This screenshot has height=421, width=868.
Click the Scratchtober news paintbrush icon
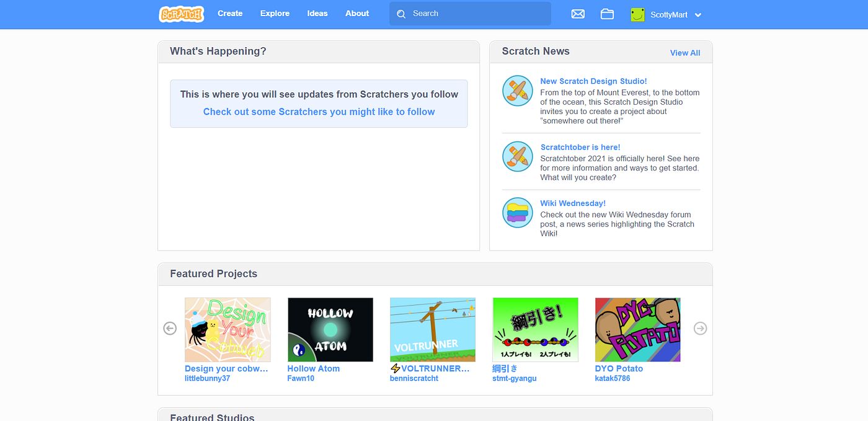coord(518,156)
